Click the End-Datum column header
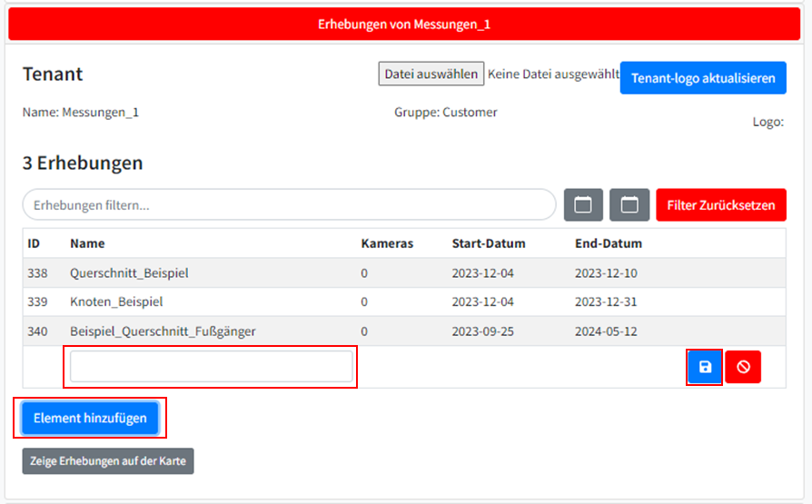This screenshot has width=812, height=504. pyautogui.click(x=609, y=243)
